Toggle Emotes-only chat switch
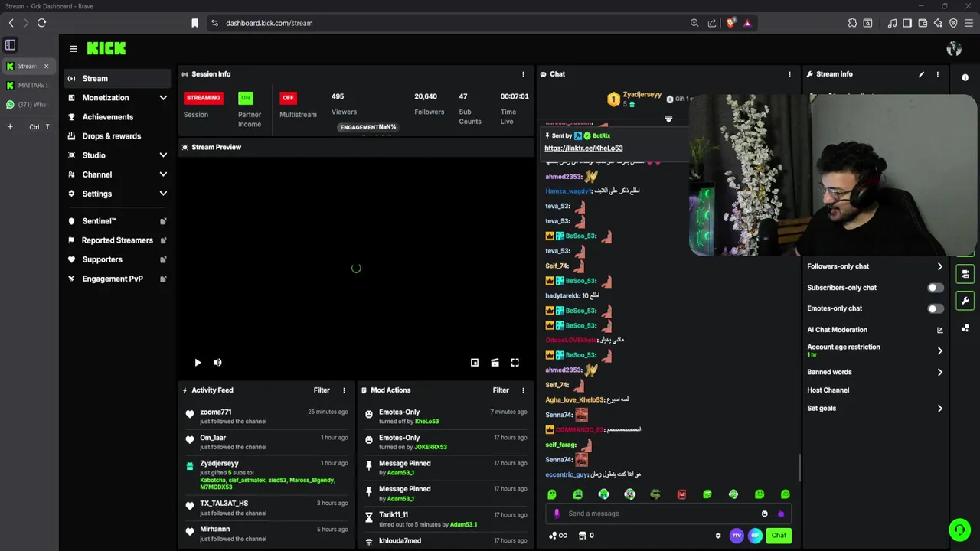The height and width of the screenshot is (551, 980). tap(935, 308)
